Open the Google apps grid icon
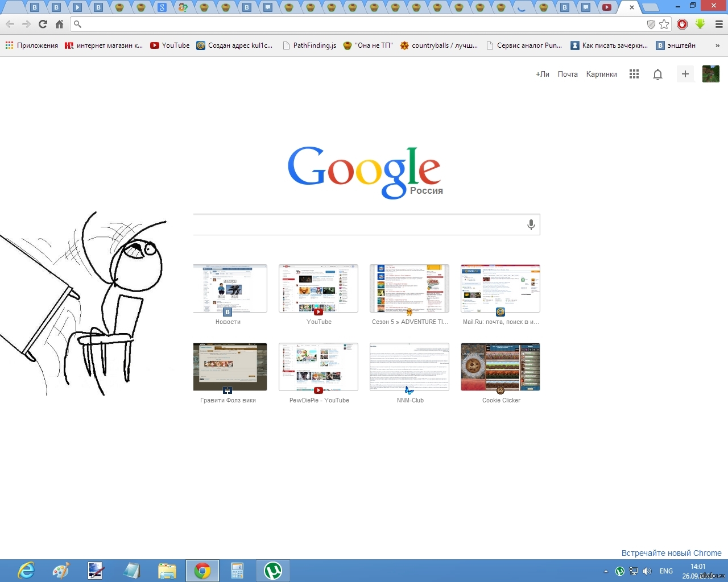This screenshot has height=582, width=728. pyautogui.click(x=634, y=74)
